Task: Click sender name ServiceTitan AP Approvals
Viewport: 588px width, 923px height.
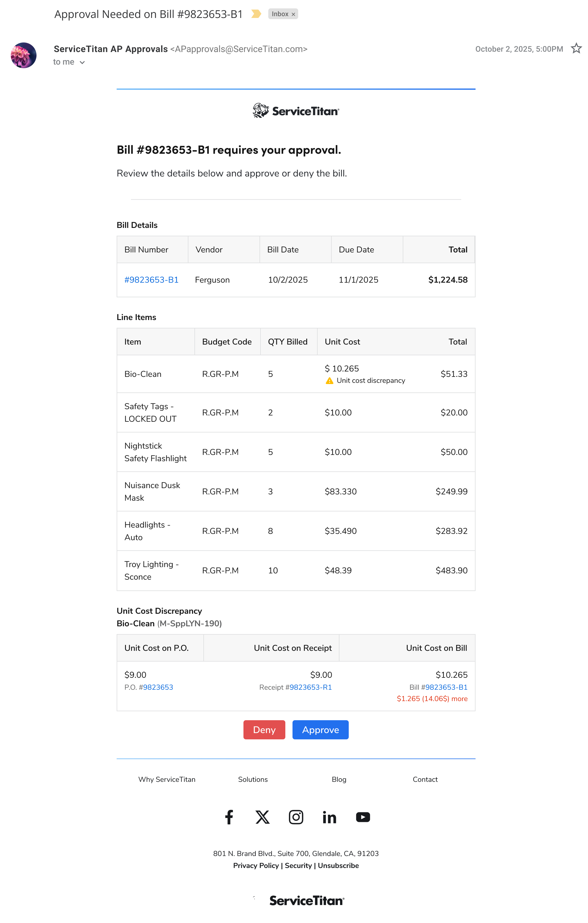Action: (111, 49)
